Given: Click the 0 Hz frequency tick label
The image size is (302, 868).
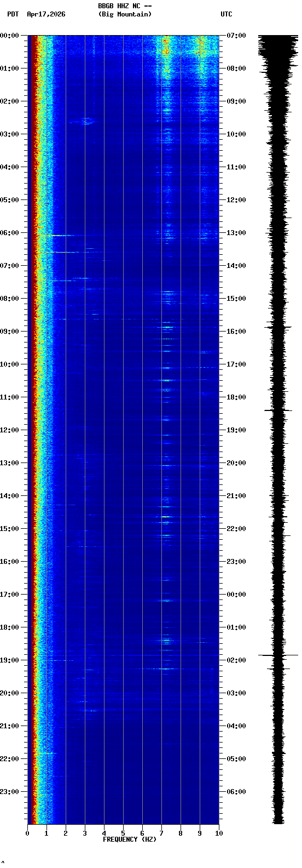Looking at the screenshot, I should pyautogui.click(x=27, y=833).
